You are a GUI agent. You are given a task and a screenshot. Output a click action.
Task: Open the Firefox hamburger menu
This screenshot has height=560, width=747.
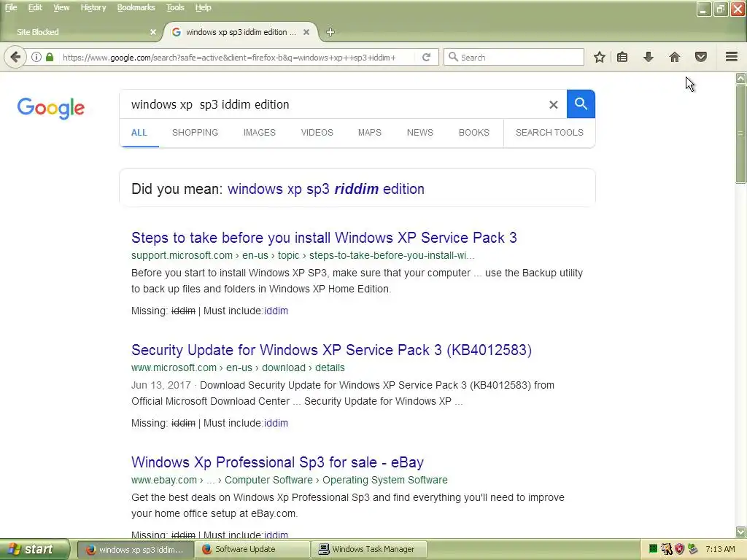tap(732, 57)
